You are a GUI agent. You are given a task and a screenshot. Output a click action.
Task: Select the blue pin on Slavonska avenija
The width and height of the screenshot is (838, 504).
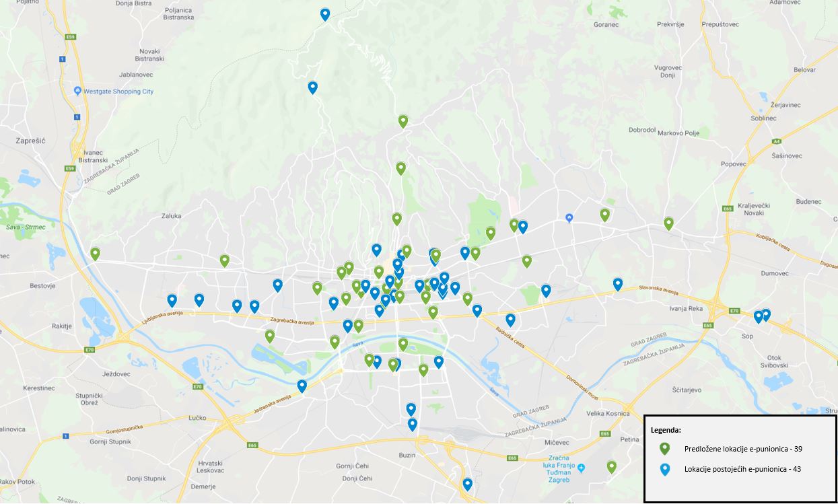click(x=618, y=284)
